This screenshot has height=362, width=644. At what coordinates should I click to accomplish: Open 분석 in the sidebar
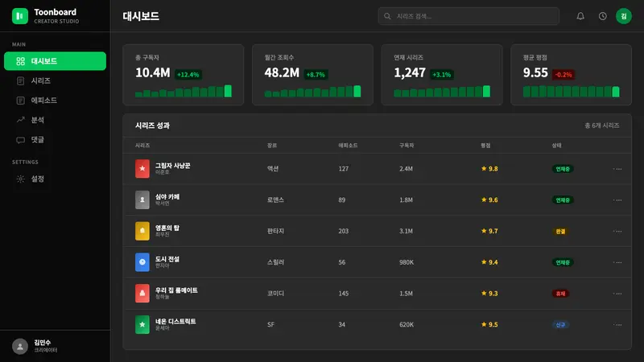(55, 120)
